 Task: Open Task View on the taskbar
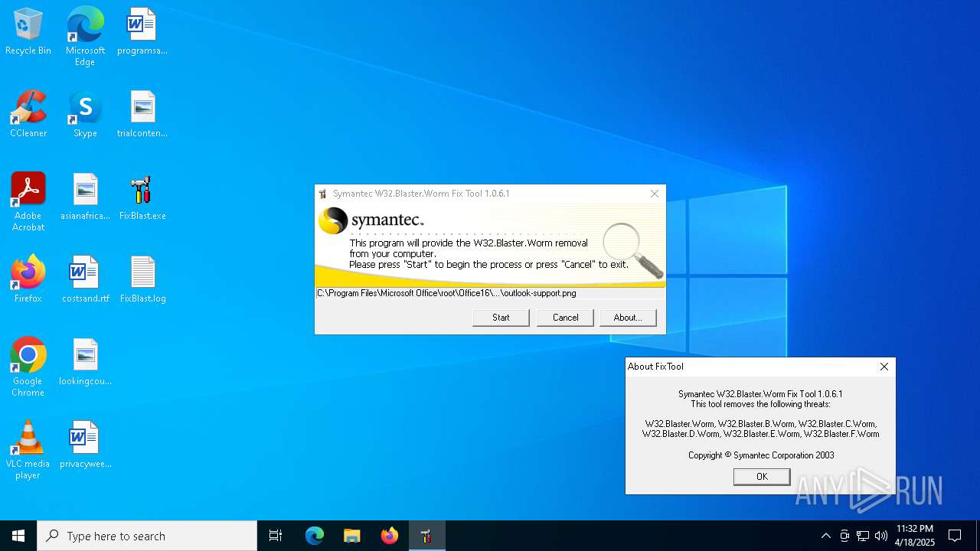(276, 536)
